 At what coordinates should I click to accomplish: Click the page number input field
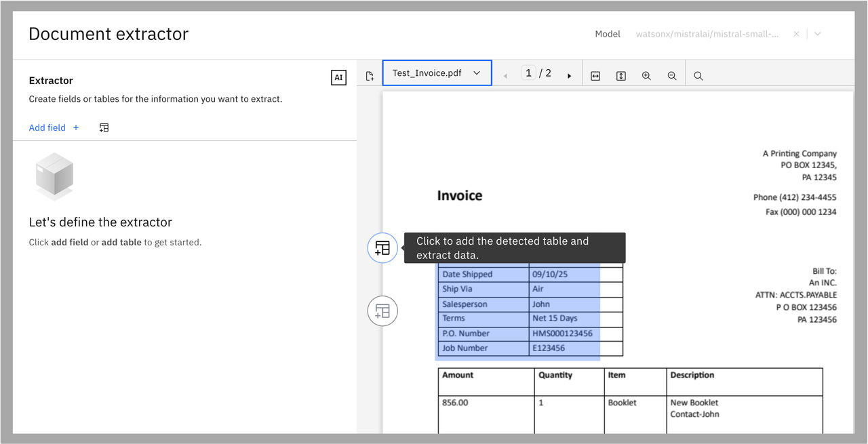[529, 73]
